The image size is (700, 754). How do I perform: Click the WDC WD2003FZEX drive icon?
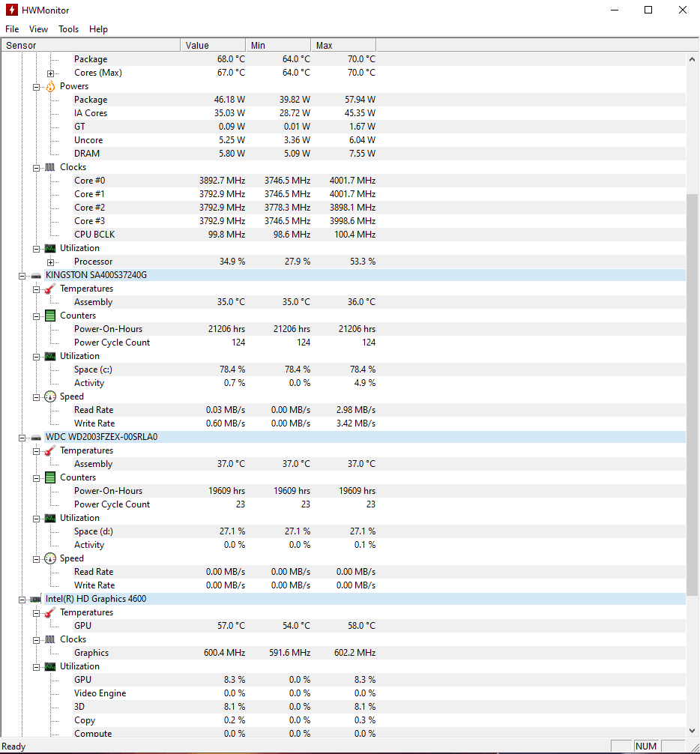36,438
